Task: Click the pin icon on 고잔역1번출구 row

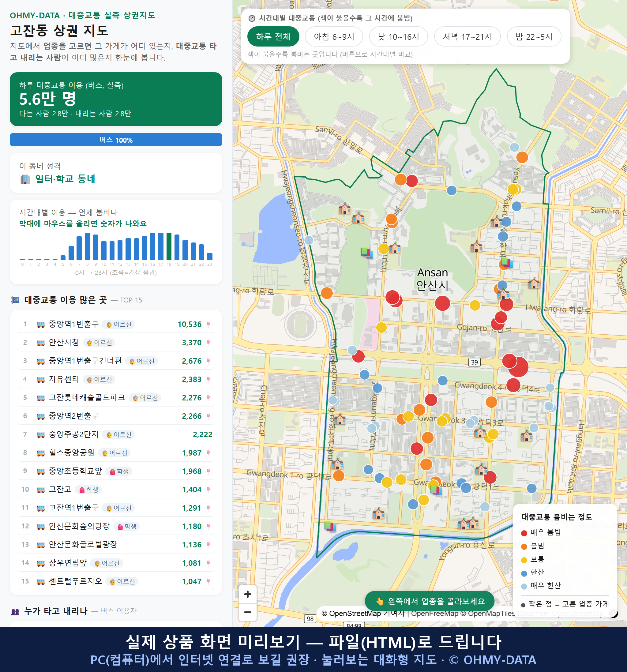Action: (x=208, y=508)
